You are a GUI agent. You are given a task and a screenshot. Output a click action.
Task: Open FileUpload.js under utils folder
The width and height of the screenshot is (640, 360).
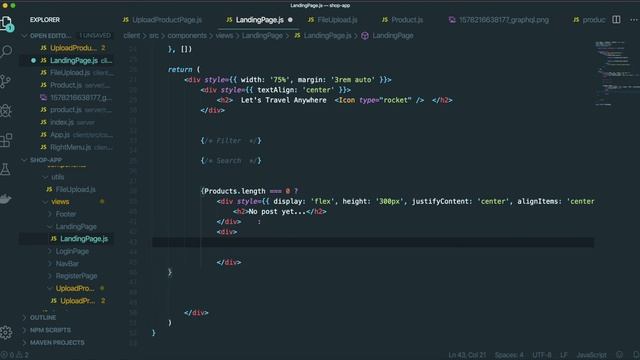[x=75, y=189]
